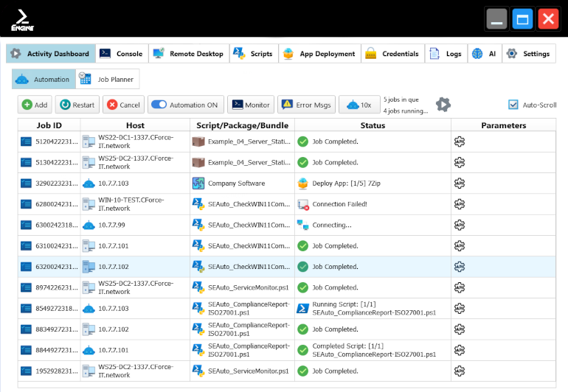This screenshot has width=568, height=392.
Task: Click the queue settings gear icon
Action: point(443,105)
